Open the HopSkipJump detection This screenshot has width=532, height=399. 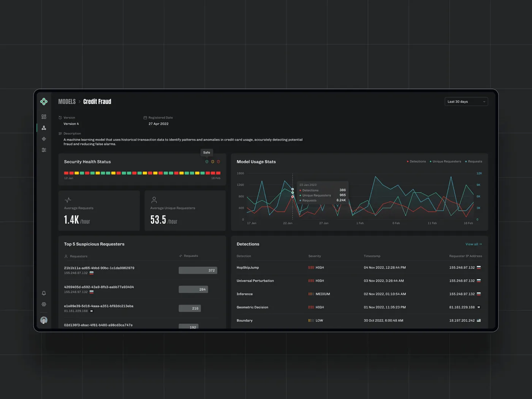248,268
